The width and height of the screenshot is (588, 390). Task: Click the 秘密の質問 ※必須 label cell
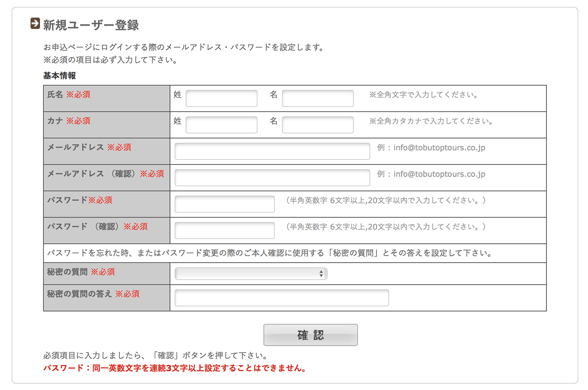[106, 273]
